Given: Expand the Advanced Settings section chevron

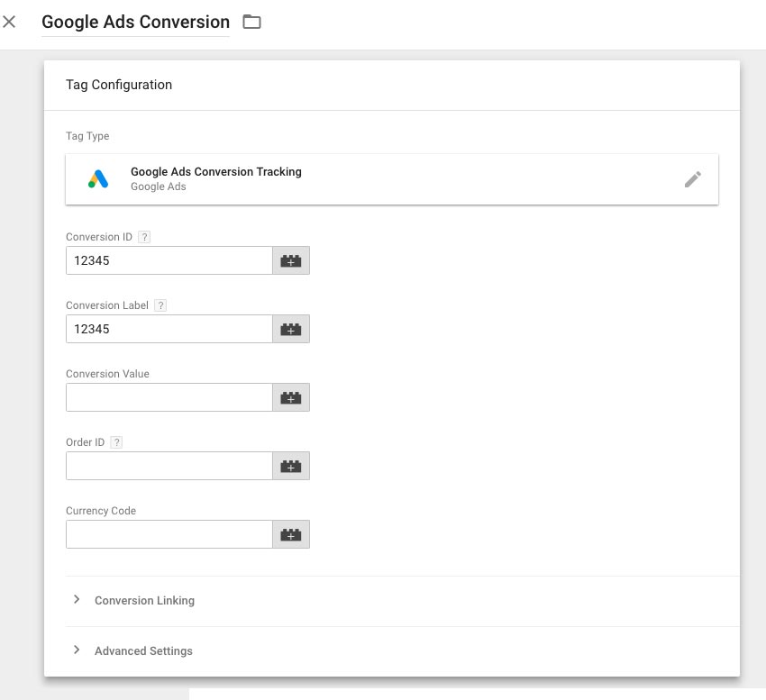Looking at the screenshot, I should [77, 650].
